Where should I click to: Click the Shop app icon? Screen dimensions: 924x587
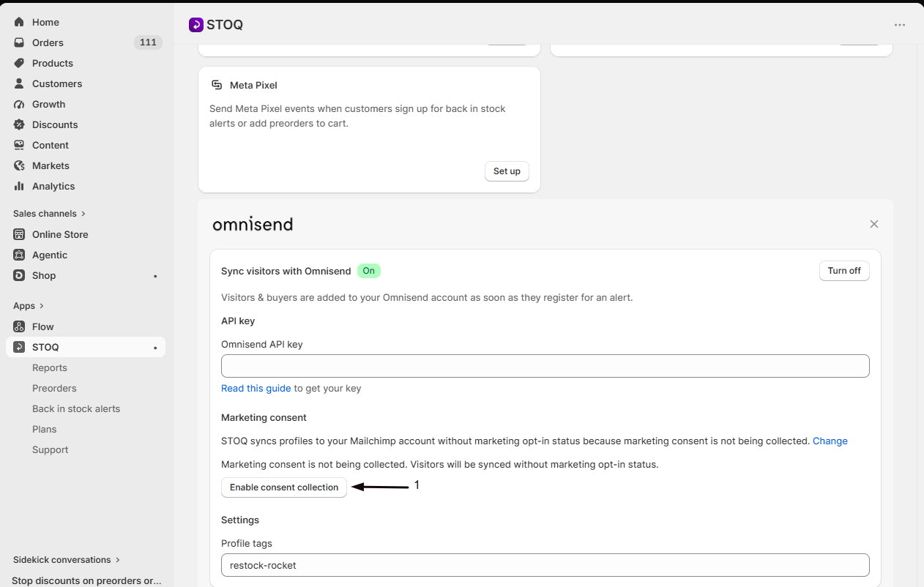tap(19, 275)
